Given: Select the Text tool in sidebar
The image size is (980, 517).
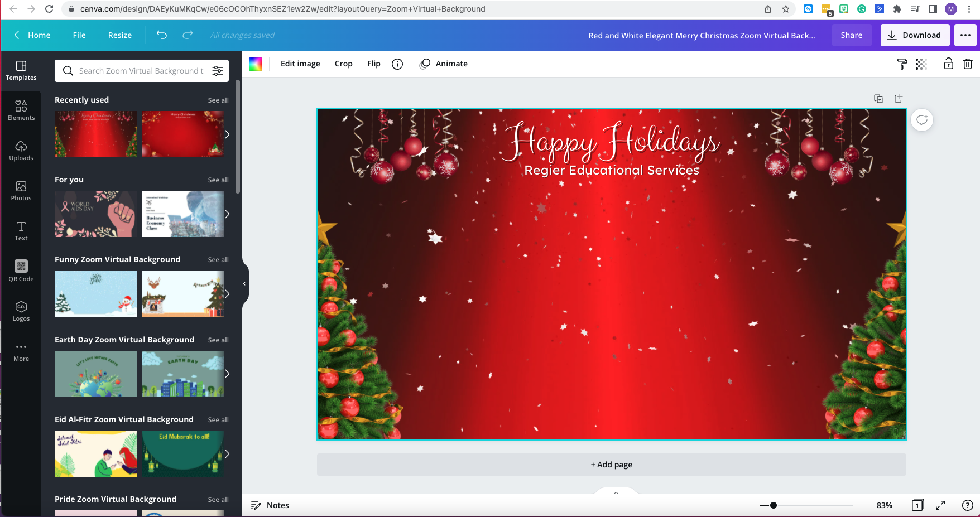Looking at the screenshot, I should (21, 231).
